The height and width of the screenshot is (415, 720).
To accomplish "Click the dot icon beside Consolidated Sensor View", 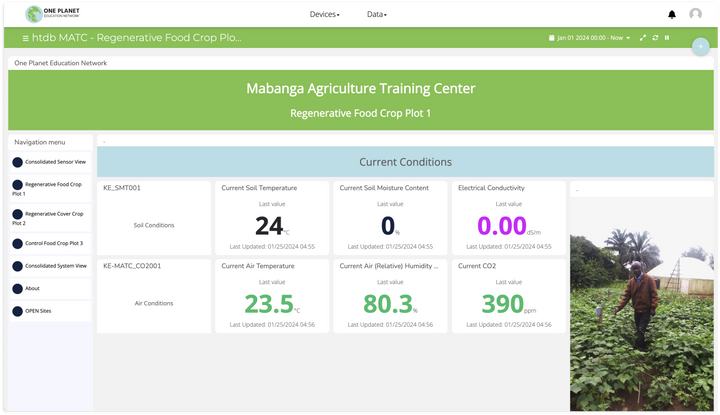I will click(17, 162).
